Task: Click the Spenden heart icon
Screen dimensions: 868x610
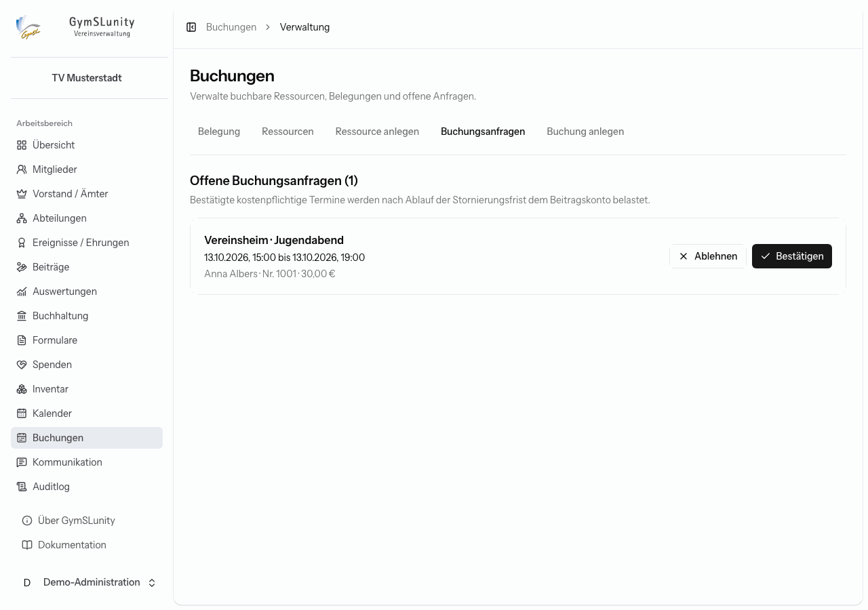Action: coord(22,365)
